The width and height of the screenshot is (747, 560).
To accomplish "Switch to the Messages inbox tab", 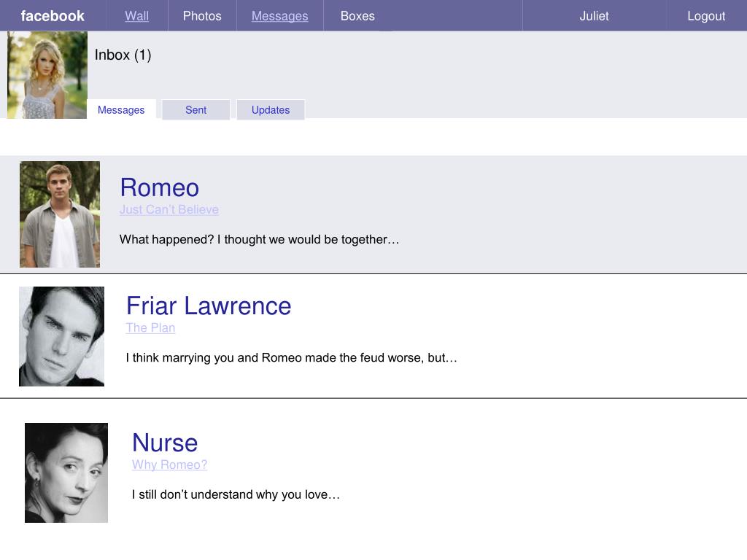I will click(121, 110).
